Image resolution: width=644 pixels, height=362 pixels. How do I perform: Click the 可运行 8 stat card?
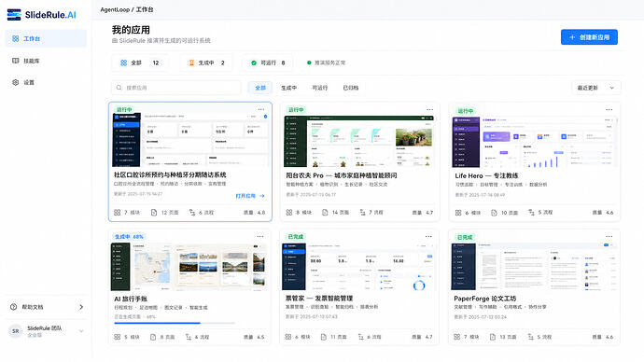click(x=267, y=63)
